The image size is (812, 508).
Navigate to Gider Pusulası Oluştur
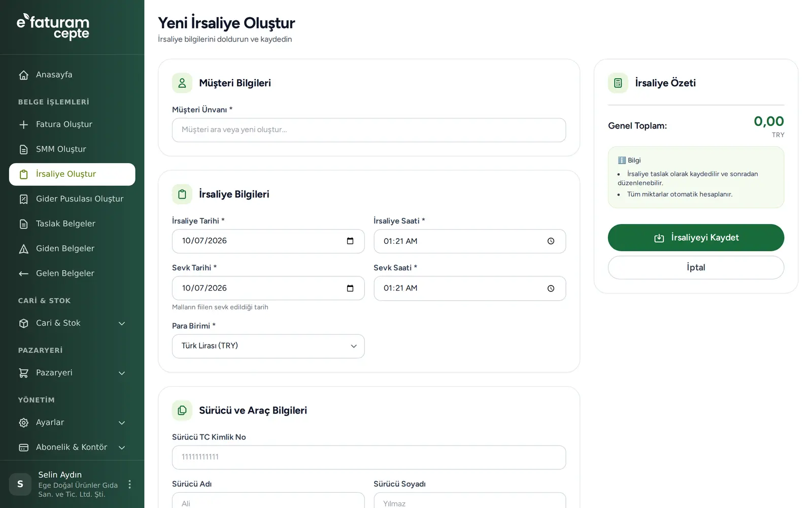[x=72, y=199]
